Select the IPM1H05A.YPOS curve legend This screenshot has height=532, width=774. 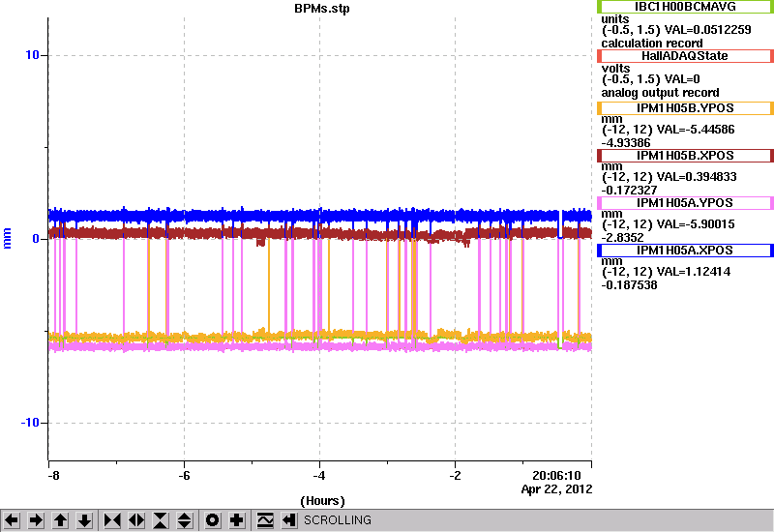tap(685, 203)
